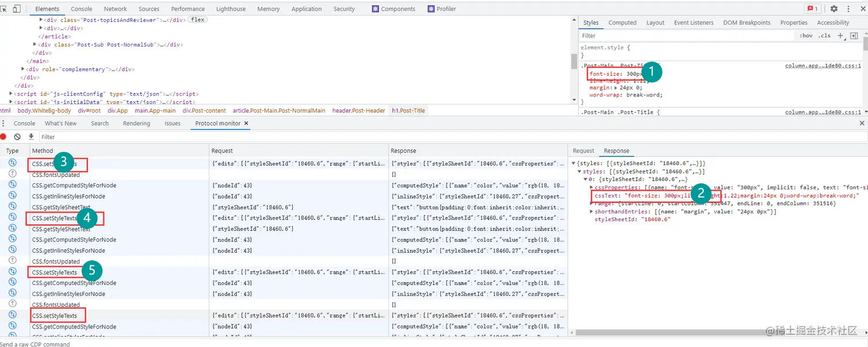Close the drawer with its X button

(x=862, y=123)
